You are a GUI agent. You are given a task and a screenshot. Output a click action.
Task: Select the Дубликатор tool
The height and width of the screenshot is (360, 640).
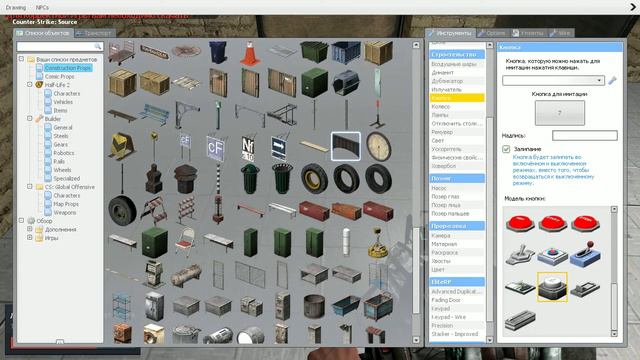[x=457, y=81]
